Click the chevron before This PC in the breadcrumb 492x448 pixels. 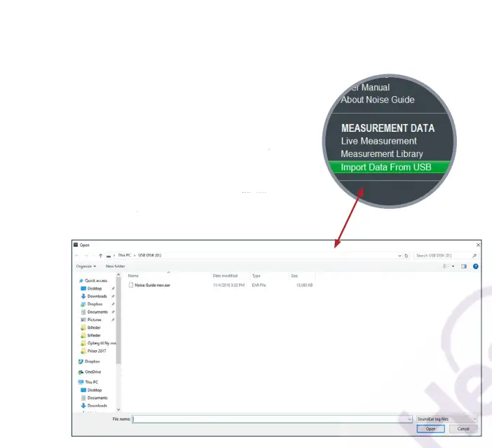point(114,256)
